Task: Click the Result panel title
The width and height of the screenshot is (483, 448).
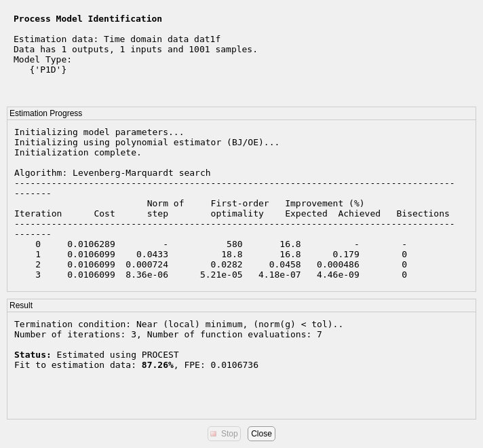Action: (21, 305)
